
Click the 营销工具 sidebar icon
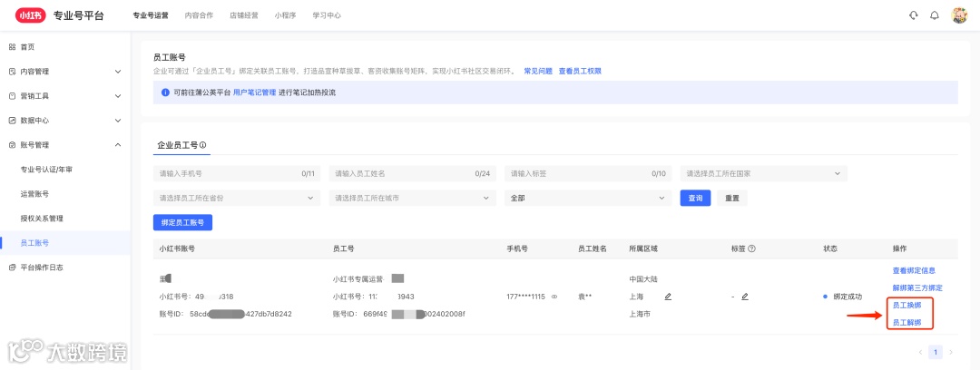pyautogui.click(x=12, y=96)
